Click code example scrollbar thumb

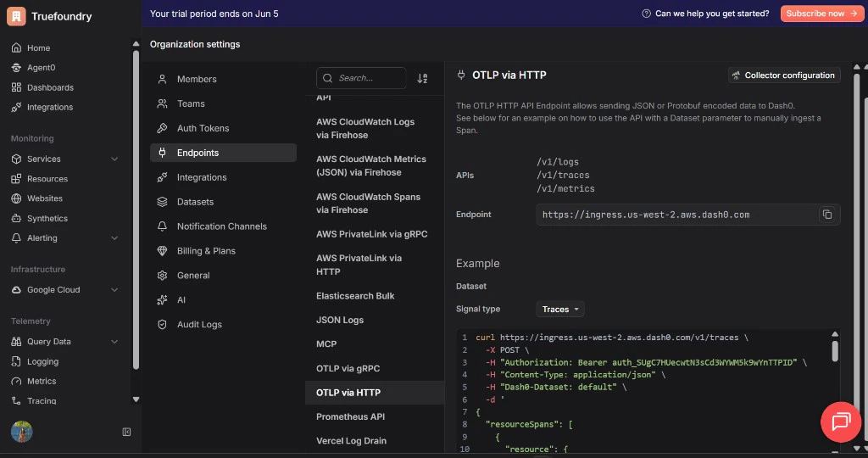pyautogui.click(x=835, y=351)
